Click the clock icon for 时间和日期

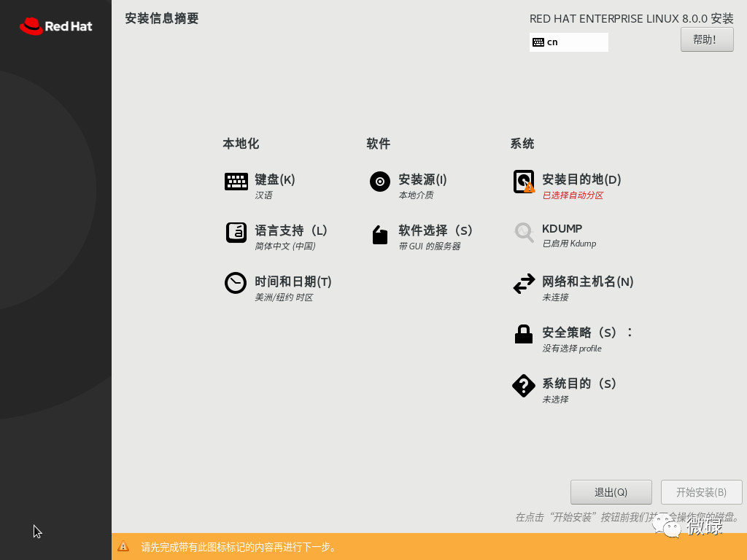pyautogui.click(x=236, y=283)
